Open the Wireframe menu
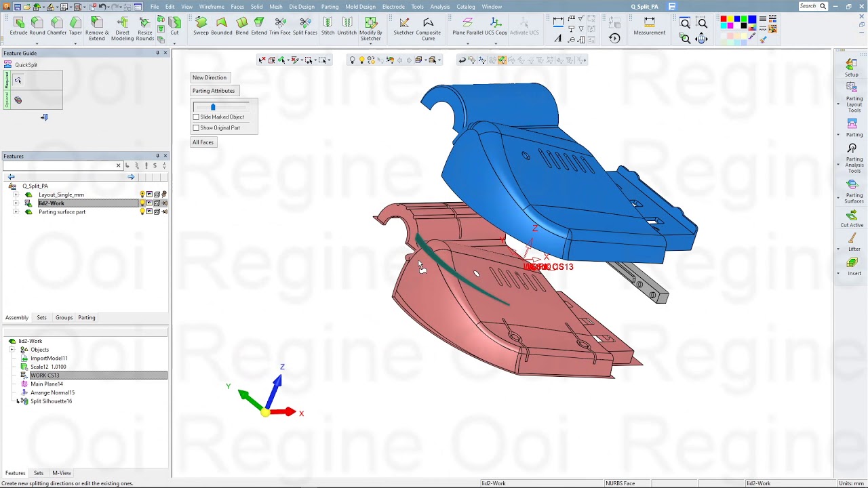This screenshot has width=868, height=488. point(212,7)
